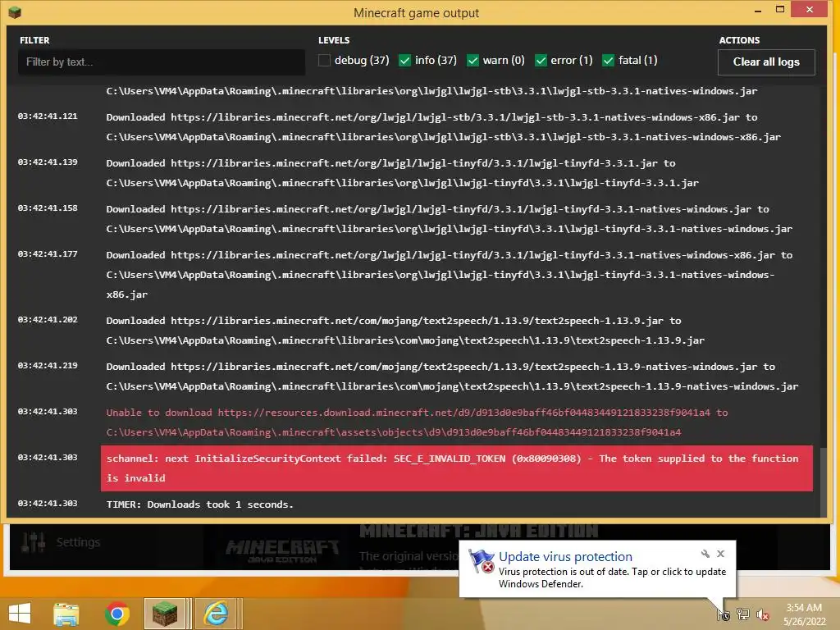Toggle the fatal (1) level checkbox
The width and height of the screenshot is (840, 630).
(608, 61)
